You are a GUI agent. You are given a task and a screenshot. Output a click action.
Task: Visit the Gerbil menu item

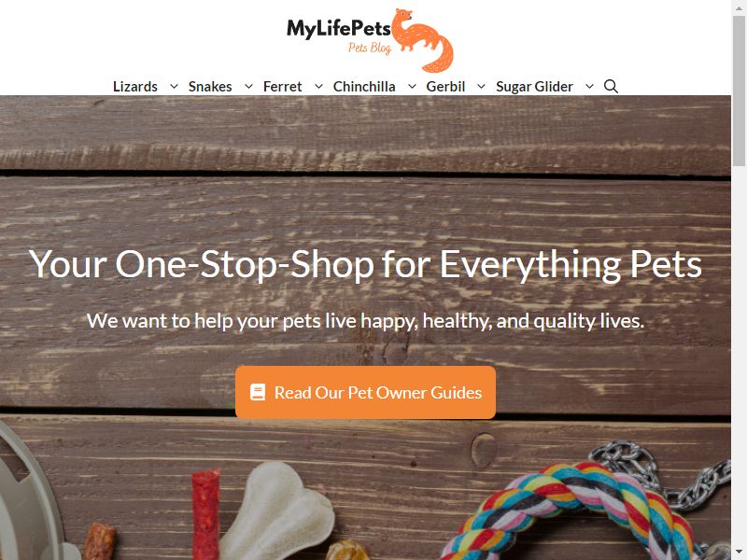point(445,87)
